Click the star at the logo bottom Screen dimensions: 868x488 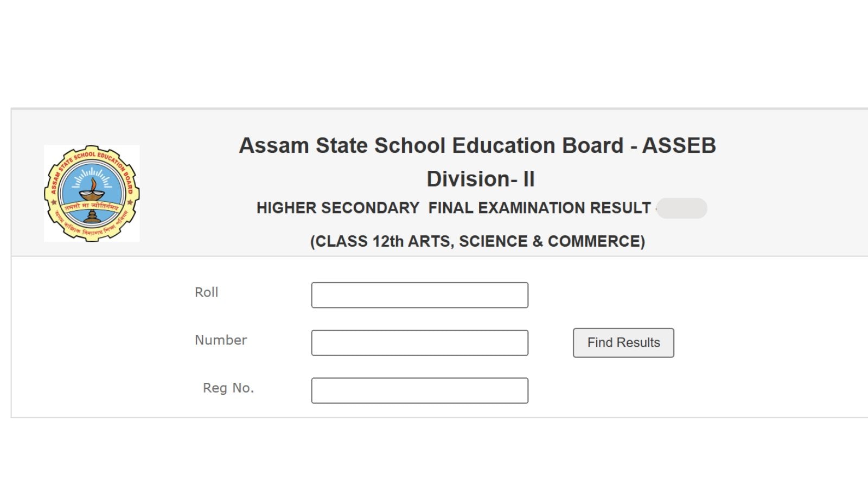click(53, 201)
